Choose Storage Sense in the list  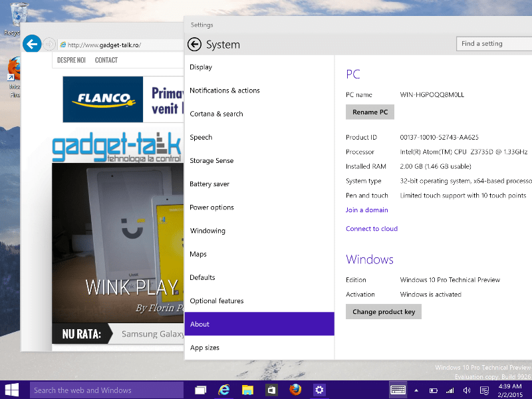pyautogui.click(x=259, y=161)
